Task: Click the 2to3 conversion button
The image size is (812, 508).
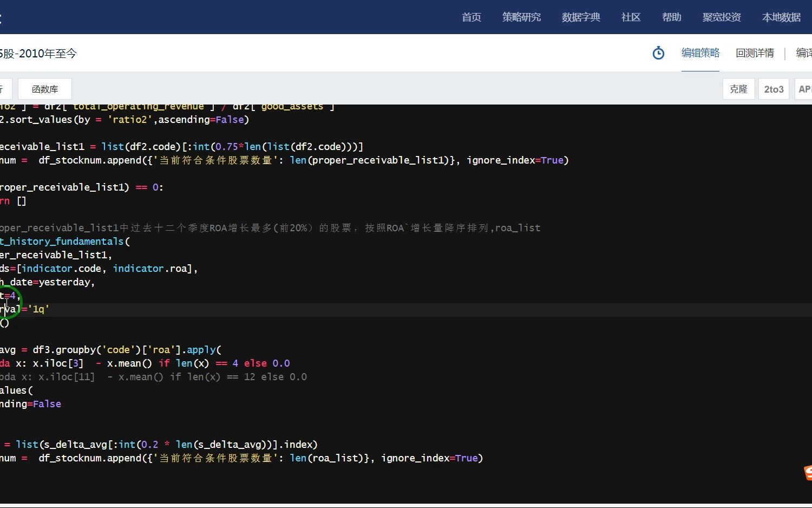Action: [774, 89]
